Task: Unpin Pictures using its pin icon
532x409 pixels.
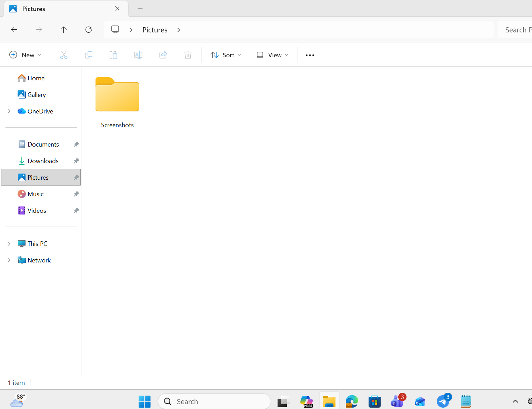Action: click(x=76, y=177)
